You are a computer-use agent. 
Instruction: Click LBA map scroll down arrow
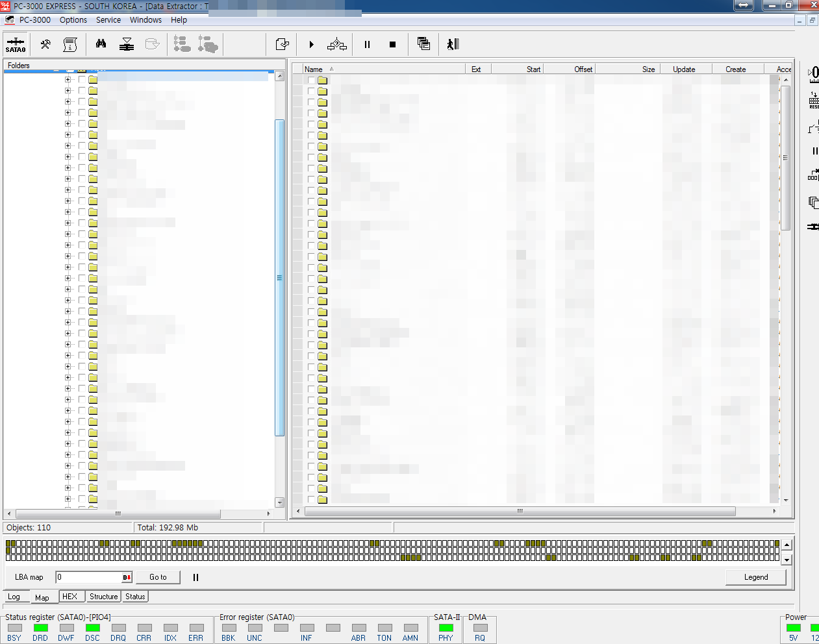point(787,560)
